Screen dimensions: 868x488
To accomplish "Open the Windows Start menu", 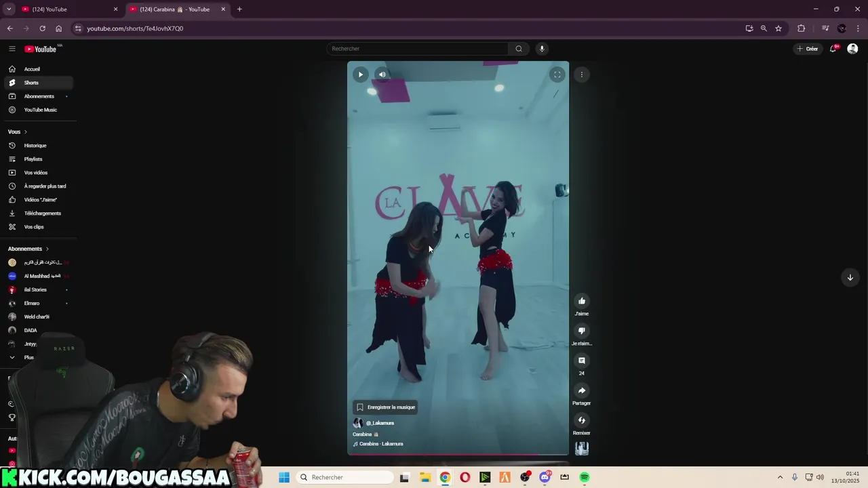I will tap(284, 477).
